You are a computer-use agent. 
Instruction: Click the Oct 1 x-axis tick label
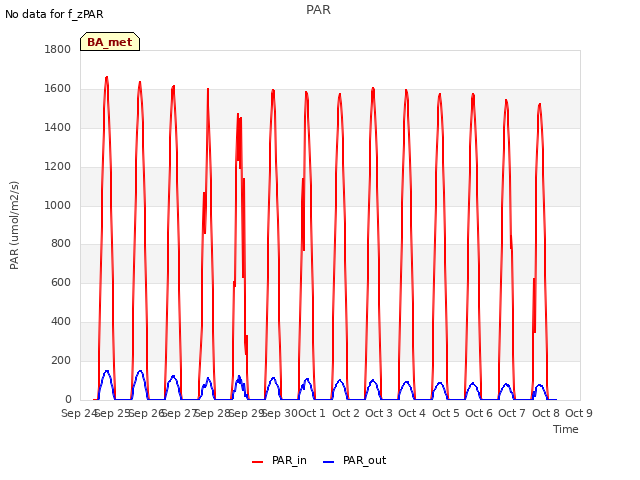(312, 413)
